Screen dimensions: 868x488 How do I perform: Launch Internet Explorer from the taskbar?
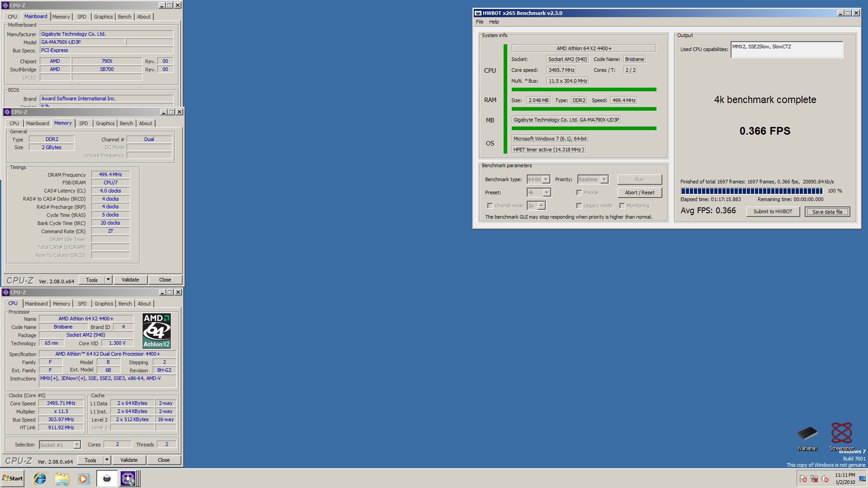pyautogui.click(x=40, y=479)
